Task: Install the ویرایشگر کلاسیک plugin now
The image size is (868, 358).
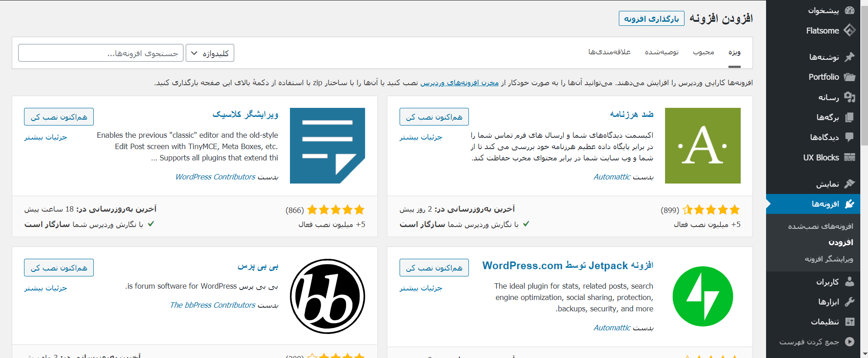Action: tap(59, 117)
